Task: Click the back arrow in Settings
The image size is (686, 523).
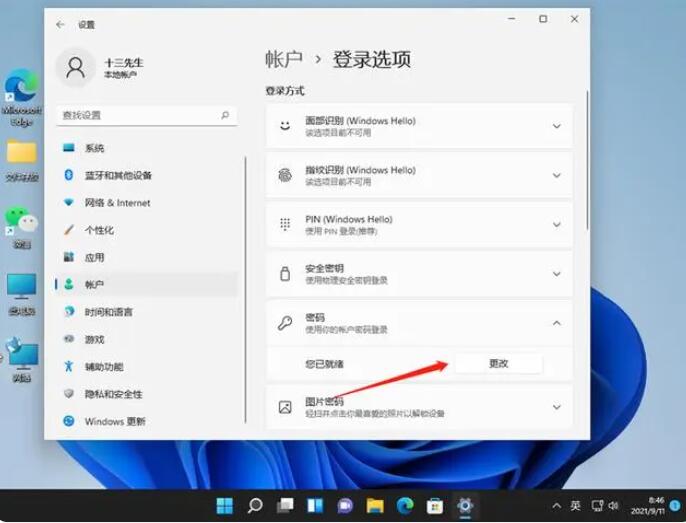Action: click(x=61, y=23)
